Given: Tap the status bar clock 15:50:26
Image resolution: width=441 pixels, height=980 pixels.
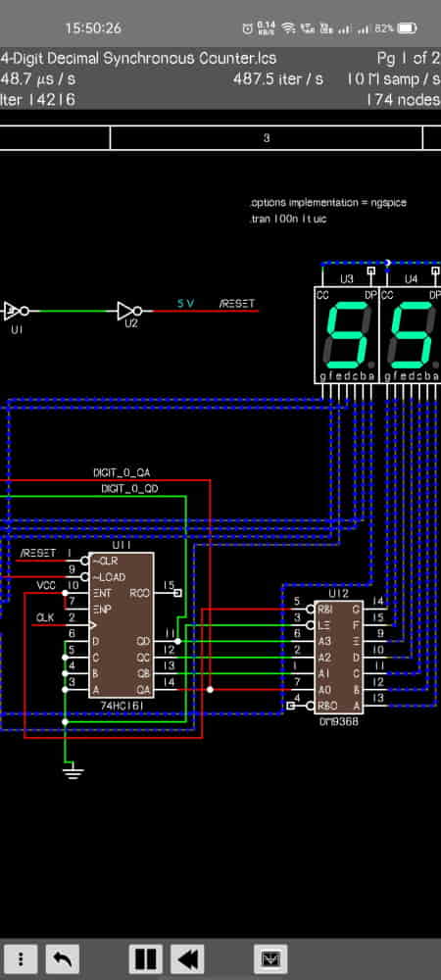Looking at the screenshot, I should click(x=93, y=28).
